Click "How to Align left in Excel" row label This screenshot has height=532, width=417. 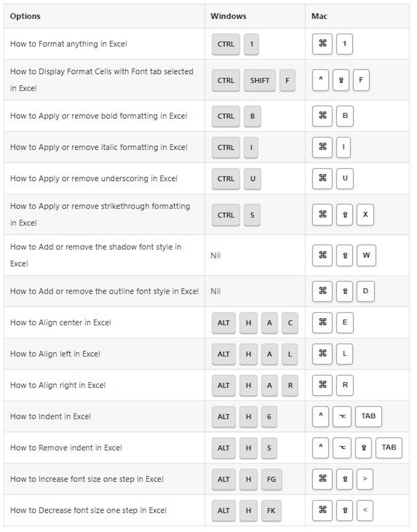[x=55, y=354]
